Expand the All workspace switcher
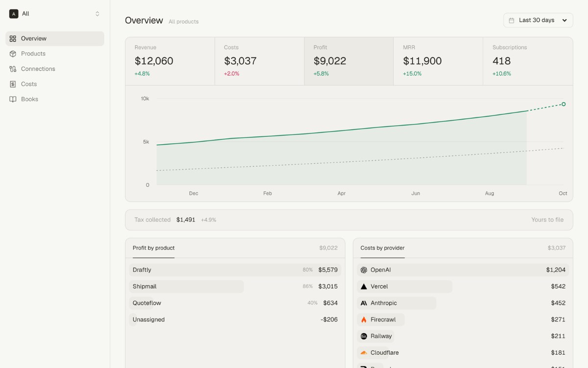 [x=55, y=14]
